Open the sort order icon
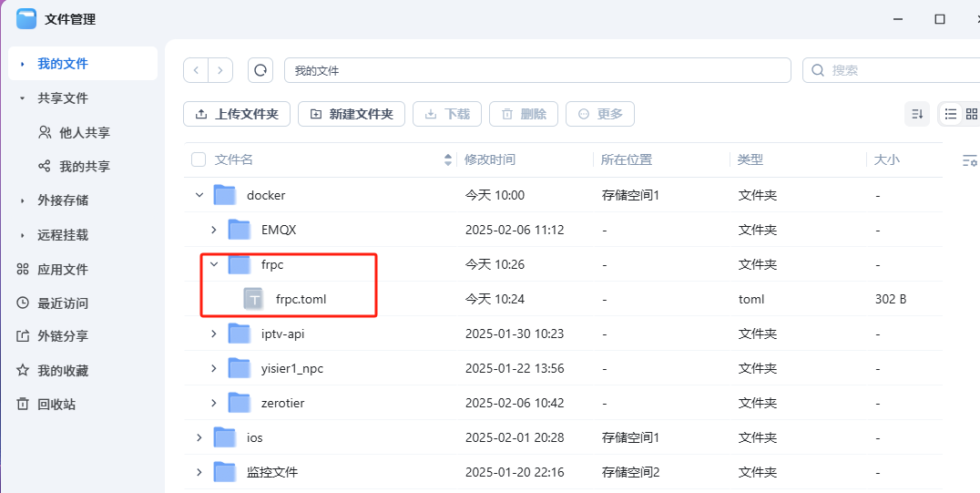The image size is (980, 493). coord(917,114)
